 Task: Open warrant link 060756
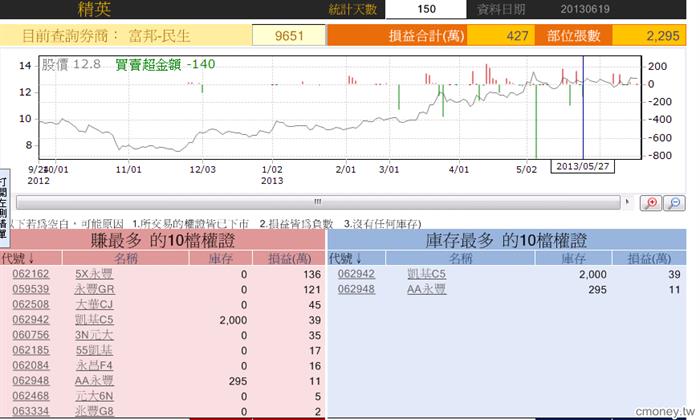coord(31,335)
